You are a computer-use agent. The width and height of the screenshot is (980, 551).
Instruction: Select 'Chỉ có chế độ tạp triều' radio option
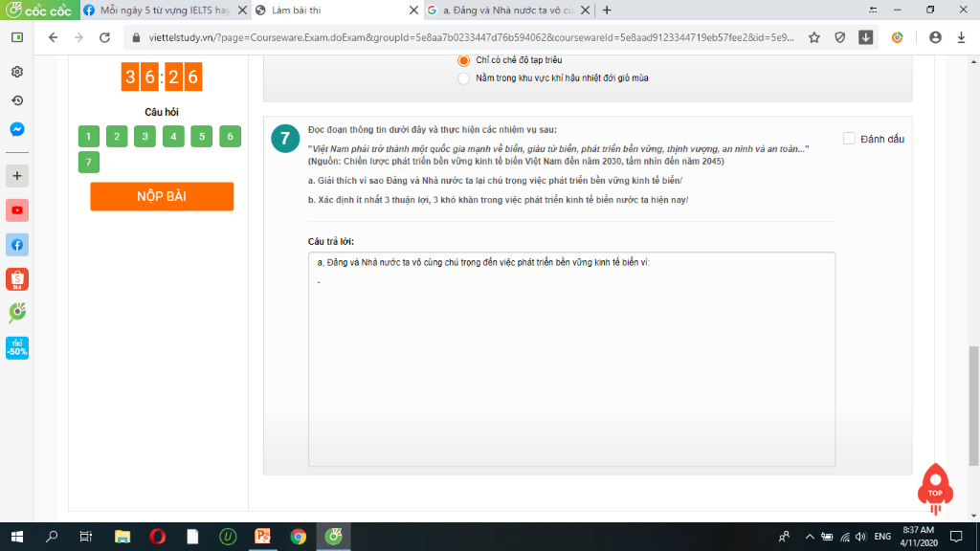(x=464, y=60)
